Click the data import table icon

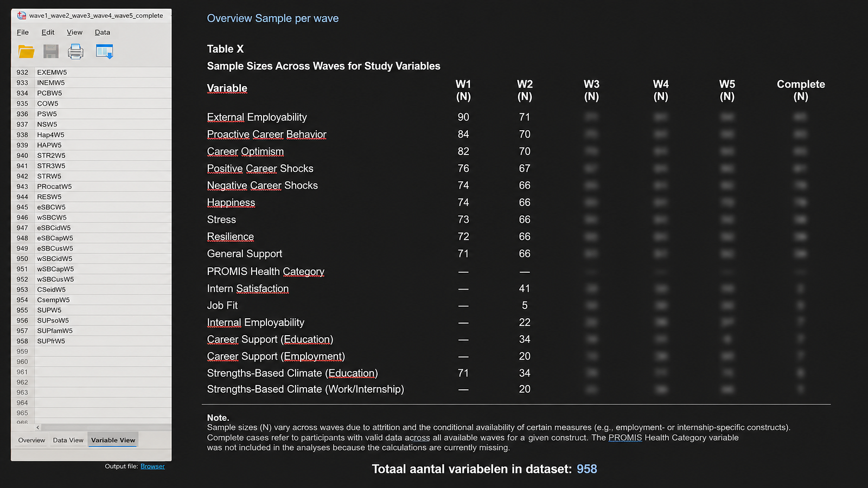pyautogui.click(x=104, y=52)
